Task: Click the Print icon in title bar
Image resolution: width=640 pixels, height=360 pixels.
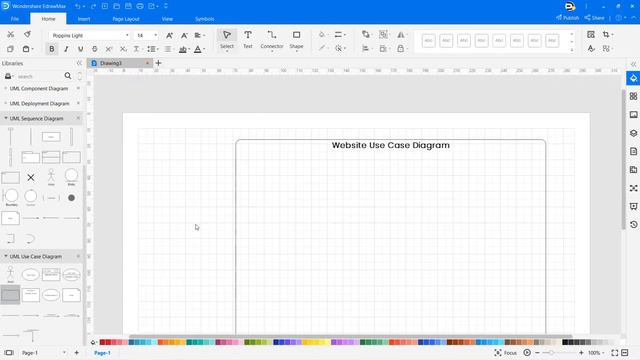Action: tap(140, 7)
